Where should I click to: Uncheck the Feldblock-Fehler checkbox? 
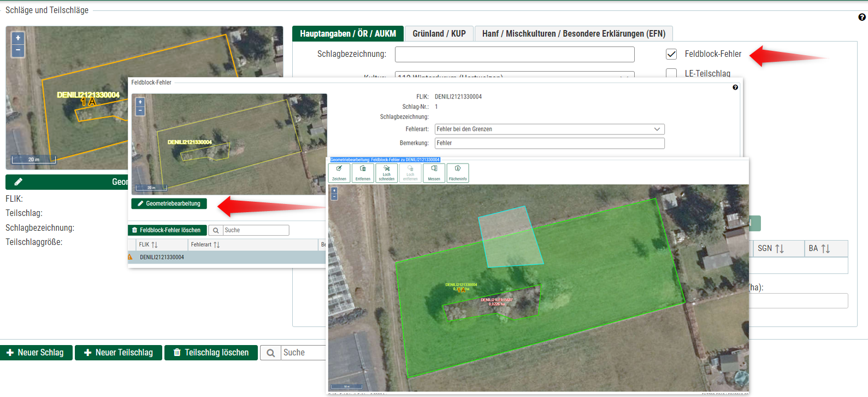tap(671, 54)
